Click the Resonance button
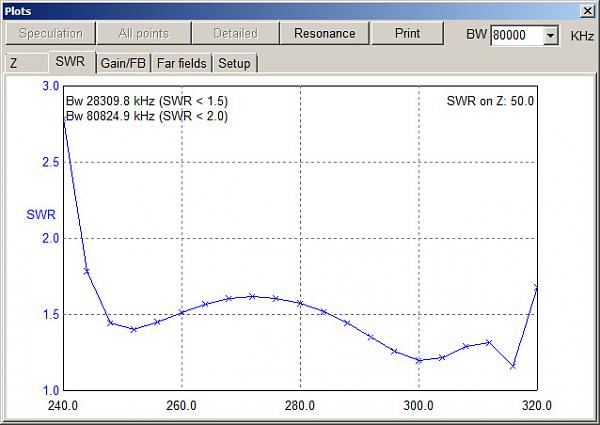Screen dimensions: 600x425 324,33
